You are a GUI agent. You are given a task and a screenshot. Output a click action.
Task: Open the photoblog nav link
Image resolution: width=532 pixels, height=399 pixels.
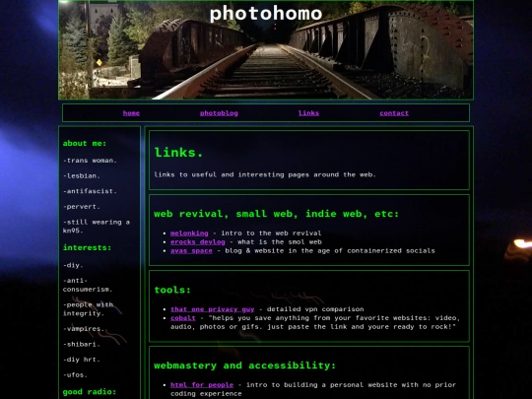(219, 113)
